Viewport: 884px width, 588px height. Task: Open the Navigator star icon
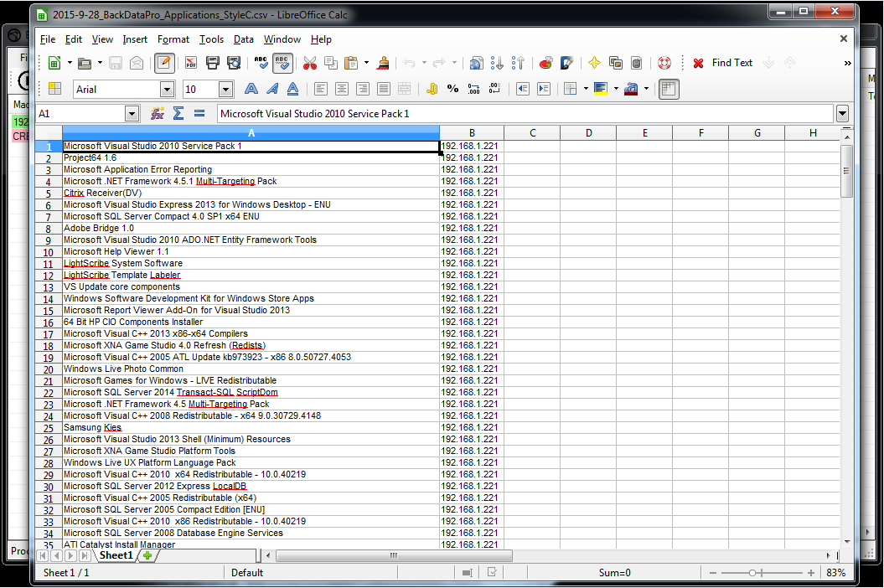[x=594, y=63]
